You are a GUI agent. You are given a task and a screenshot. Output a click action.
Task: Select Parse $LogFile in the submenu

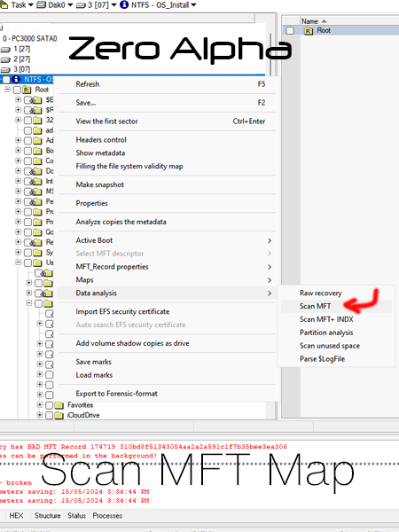(x=337, y=359)
